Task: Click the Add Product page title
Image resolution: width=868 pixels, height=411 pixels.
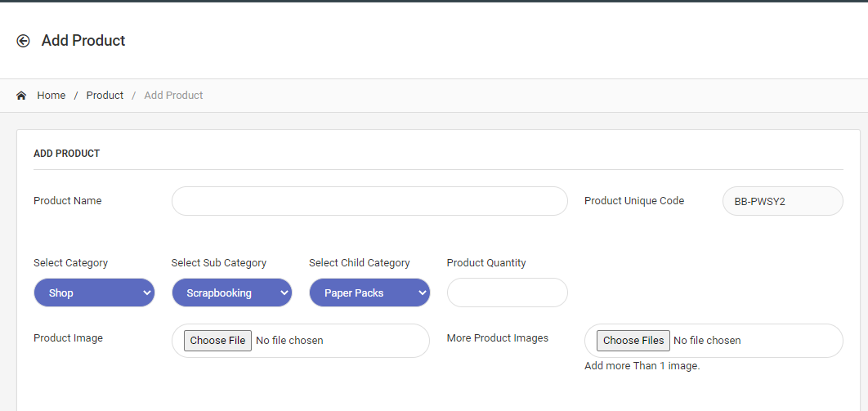Action: (x=83, y=41)
